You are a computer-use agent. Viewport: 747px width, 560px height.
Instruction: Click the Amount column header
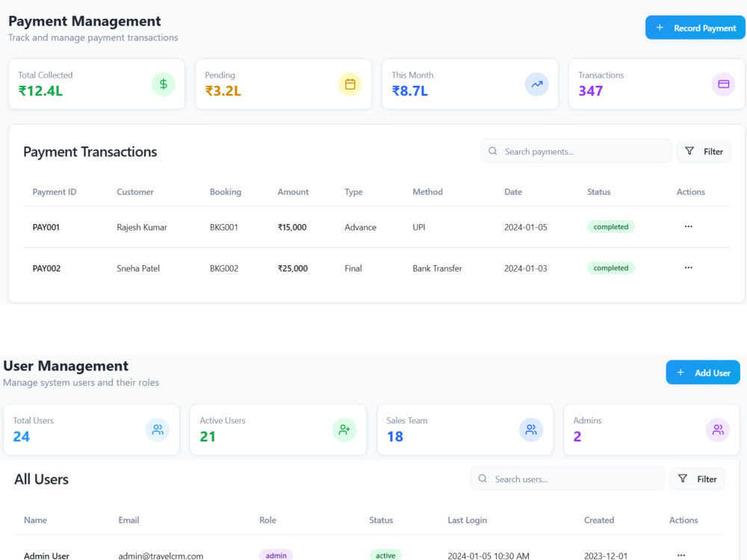pos(293,192)
